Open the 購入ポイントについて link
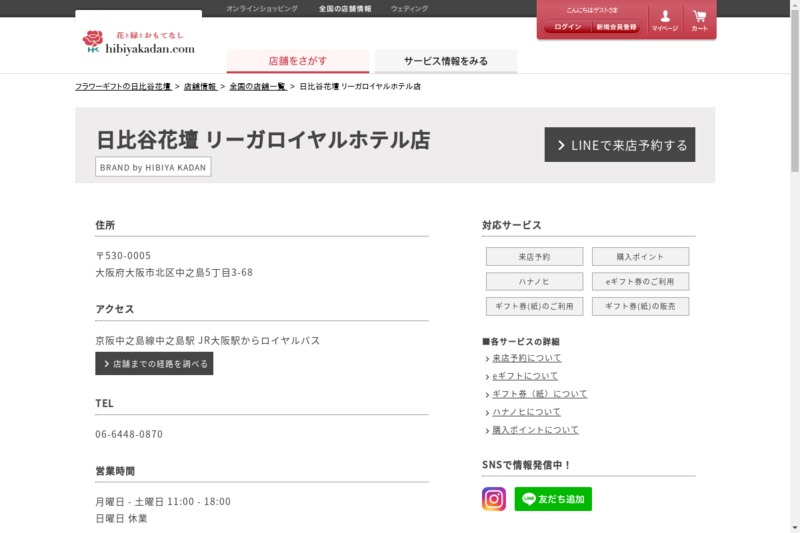The image size is (800, 533). click(535, 430)
